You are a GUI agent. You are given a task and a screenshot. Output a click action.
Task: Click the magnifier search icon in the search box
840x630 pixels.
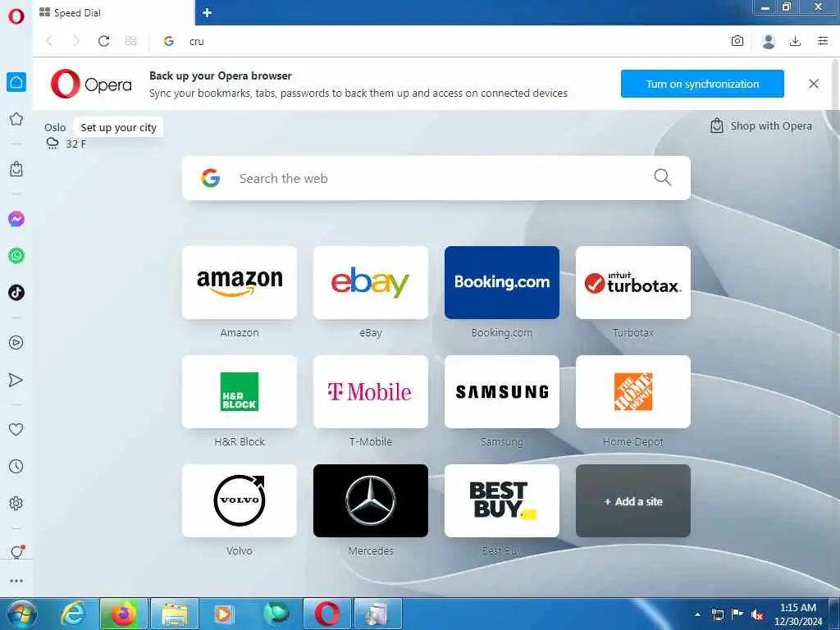tap(662, 177)
